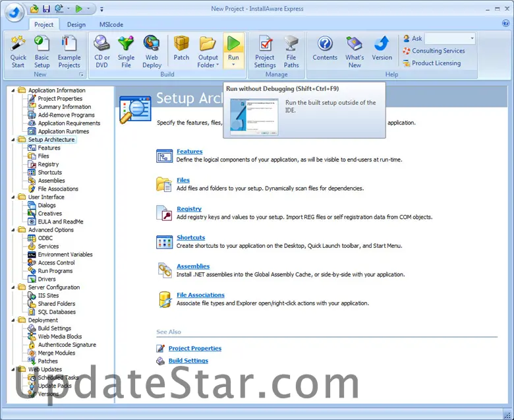
Task: Switch to the Design ribbon tab
Action: tap(76, 24)
